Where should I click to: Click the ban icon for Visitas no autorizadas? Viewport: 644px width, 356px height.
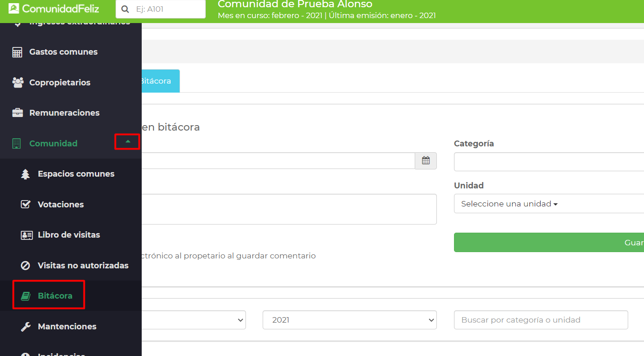point(26,266)
